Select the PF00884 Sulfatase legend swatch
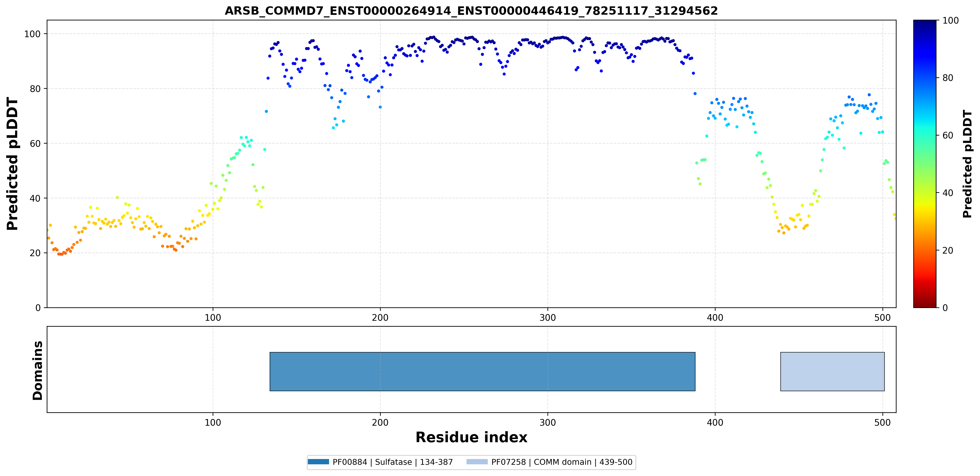This screenshot has width=980, height=476. coord(318,462)
